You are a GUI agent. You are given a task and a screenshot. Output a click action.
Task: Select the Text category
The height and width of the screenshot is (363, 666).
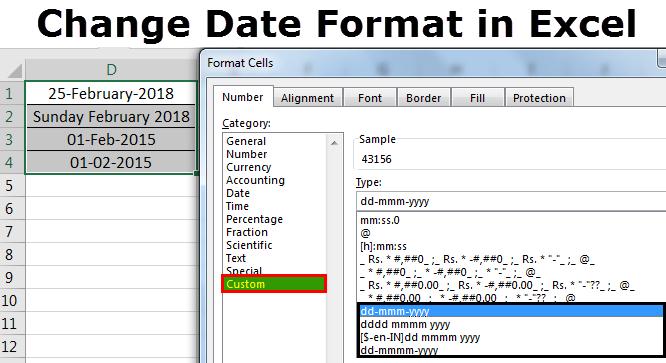click(x=236, y=258)
